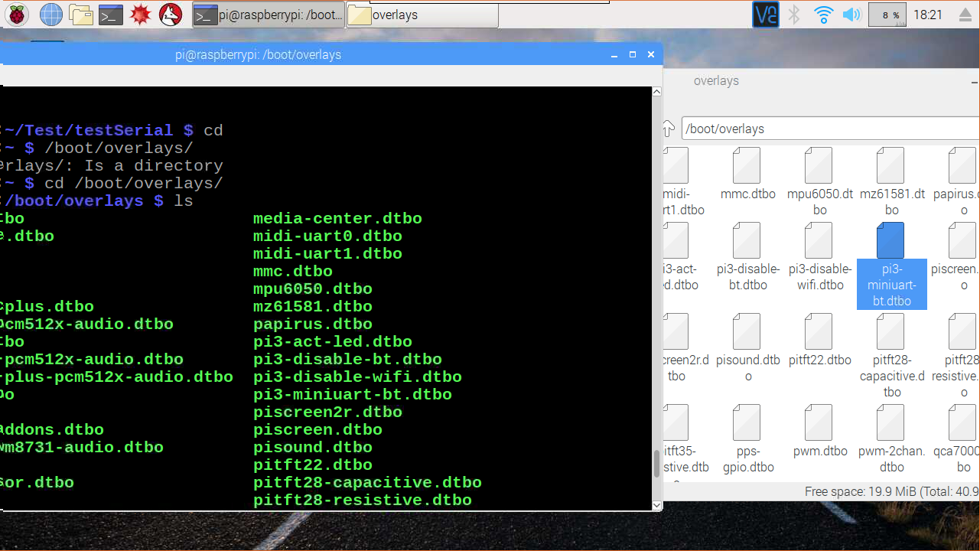Click papirus.dtbo in terminal listing

pos(313,324)
